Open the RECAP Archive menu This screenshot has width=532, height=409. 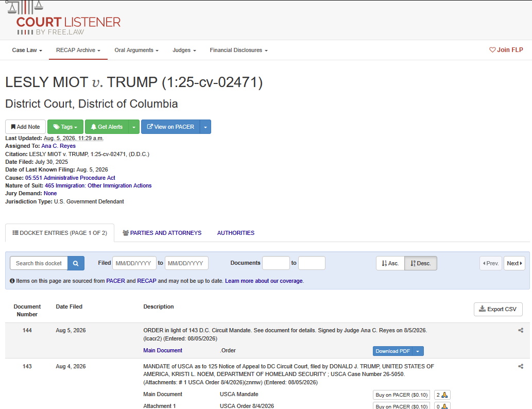pyautogui.click(x=78, y=50)
